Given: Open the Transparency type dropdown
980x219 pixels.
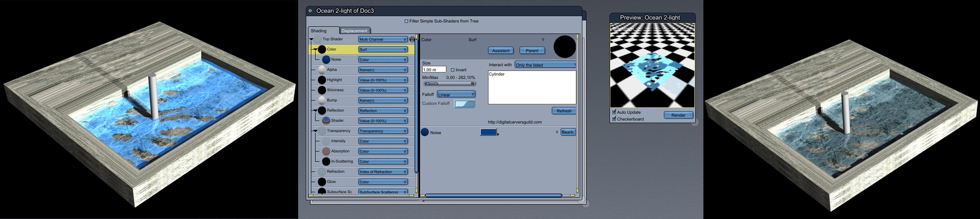Looking at the screenshot, I should pos(383,131).
